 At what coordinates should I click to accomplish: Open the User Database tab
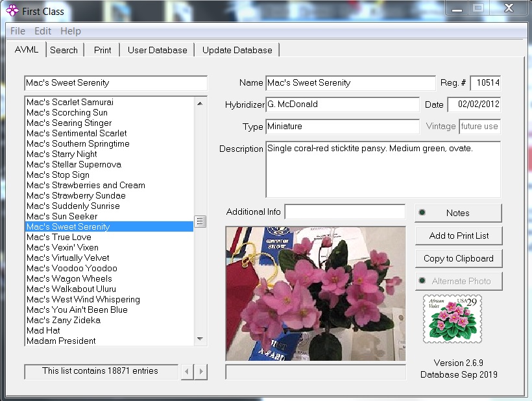tap(158, 50)
